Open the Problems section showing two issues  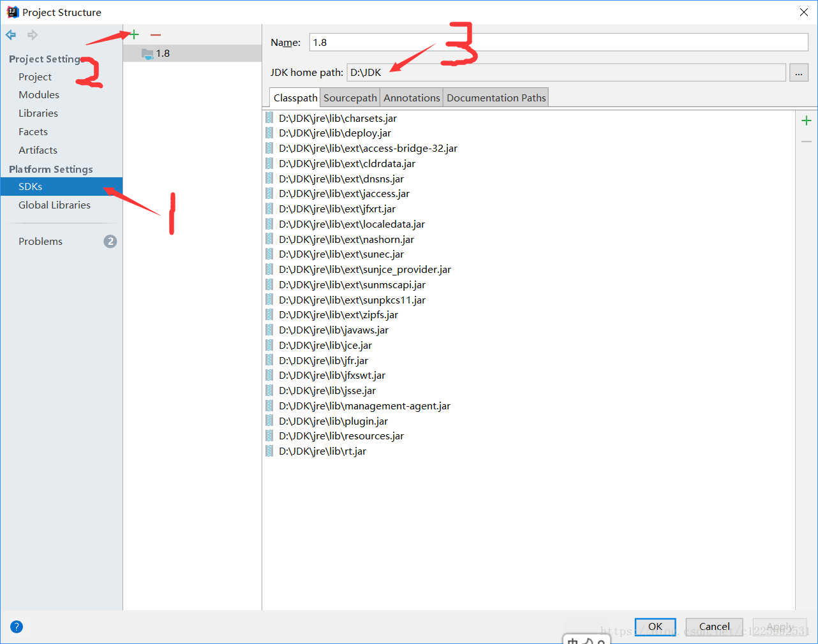pos(40,241)
